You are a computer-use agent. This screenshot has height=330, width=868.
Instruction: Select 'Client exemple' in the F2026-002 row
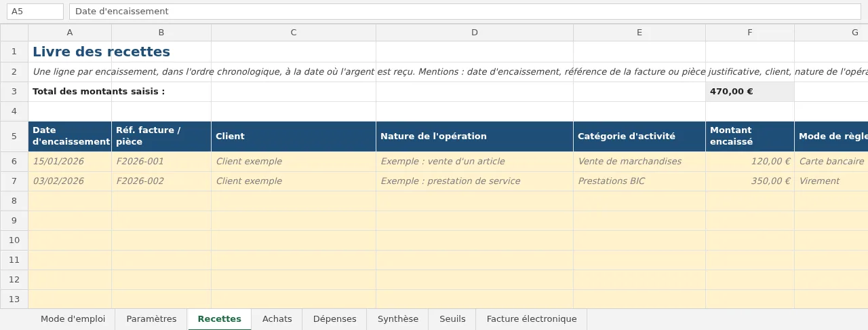coord(294,181)
